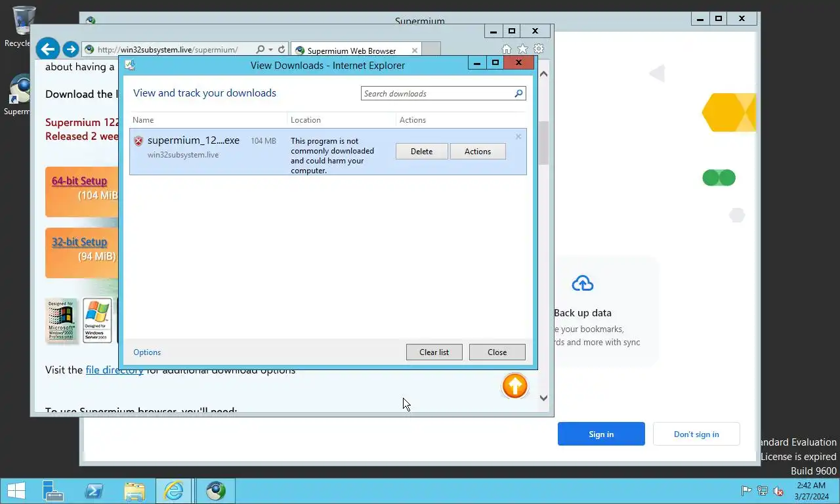Viewport: 840px width, 504px height.
Task: Click the IE vertical scrollbar thumb
Action: pos(543,143)
